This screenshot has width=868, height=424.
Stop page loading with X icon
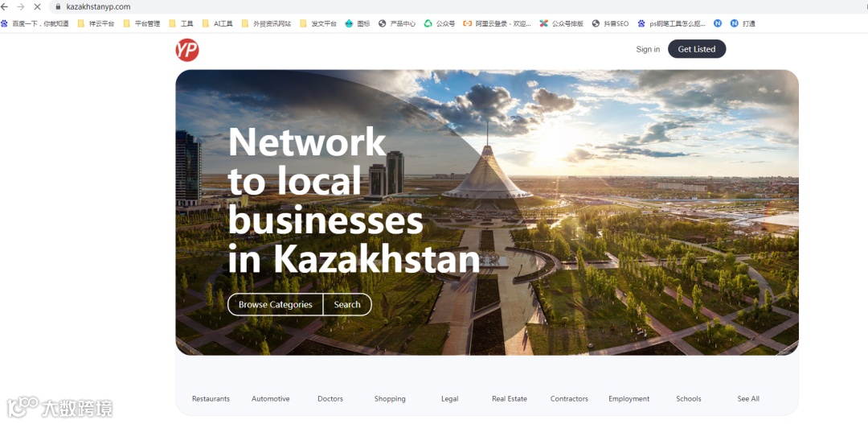pos(37,6)
